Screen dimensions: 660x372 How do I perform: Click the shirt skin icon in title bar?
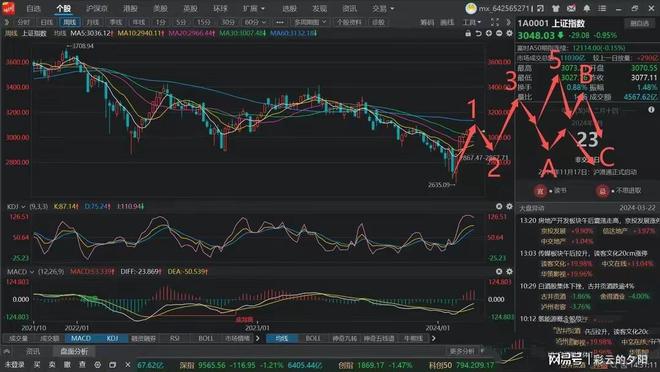point(556,8)
